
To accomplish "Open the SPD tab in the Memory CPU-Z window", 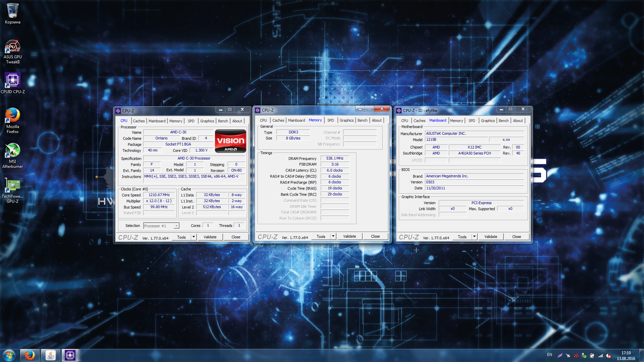I will pos(330,120).
